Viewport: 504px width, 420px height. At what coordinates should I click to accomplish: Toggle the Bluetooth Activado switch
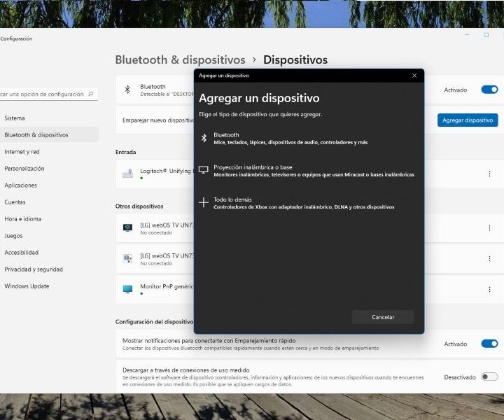coord(489,90)
